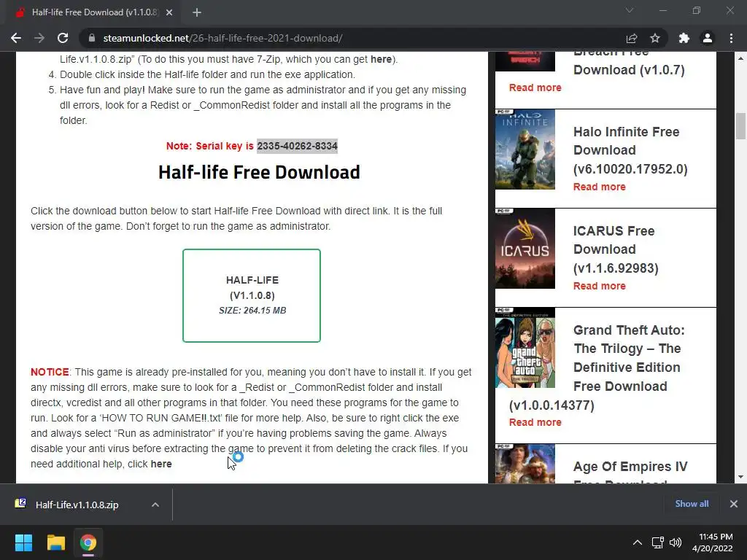747x560 pixels.
Task: Open Grand Theft Auto Trilogy title link
Action: 629,358
